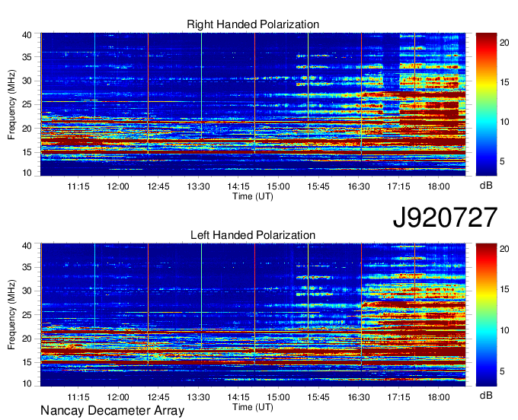Image resolution: width=518 pixels, height=420 pixels.
Task: Click the 35 MHz tick label on the top plot
Action: click(27, 57)
